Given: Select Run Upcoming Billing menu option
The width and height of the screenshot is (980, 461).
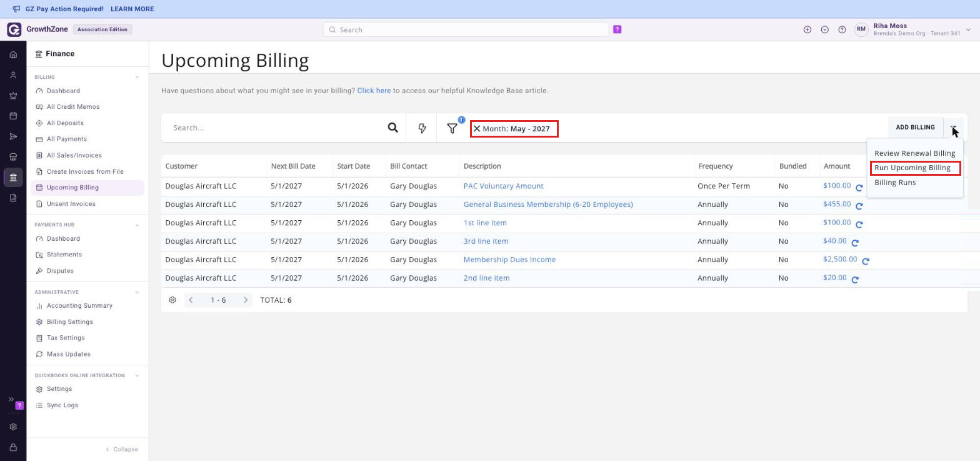Looking at the screenshot, I should (x=912, y=168).
